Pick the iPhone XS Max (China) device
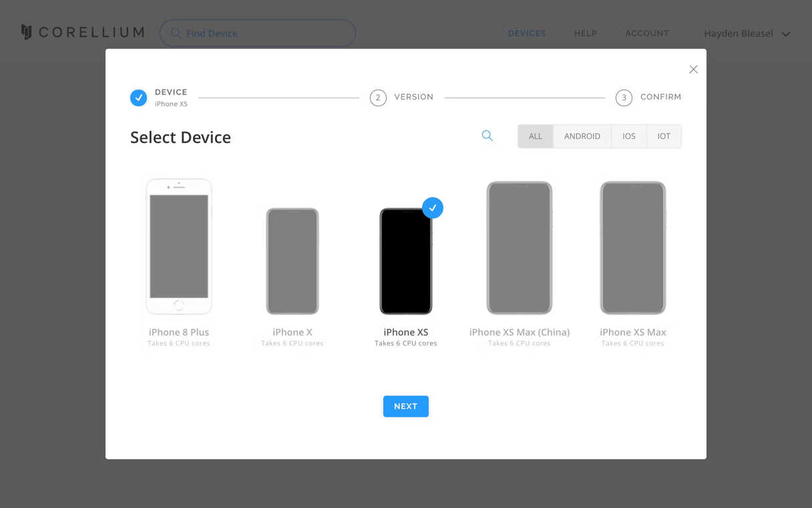The height and width of the screenshot is (508, 812). tap(520, 248)
